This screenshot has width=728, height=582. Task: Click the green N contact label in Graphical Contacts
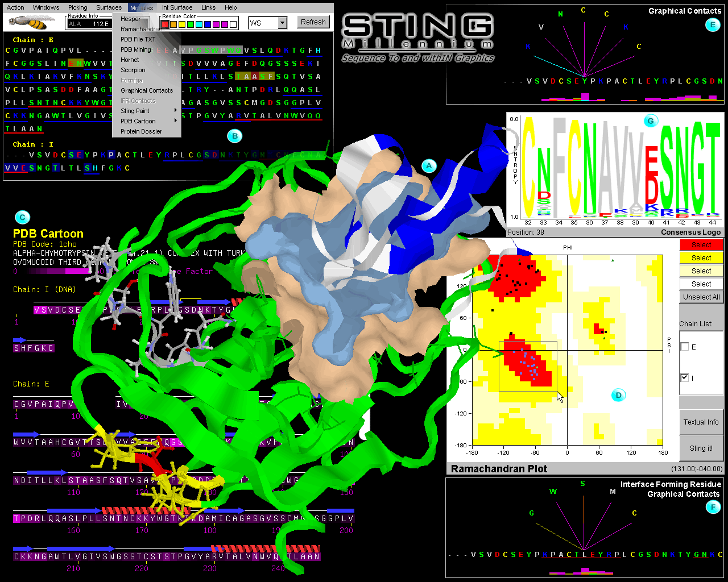[561, 14]
